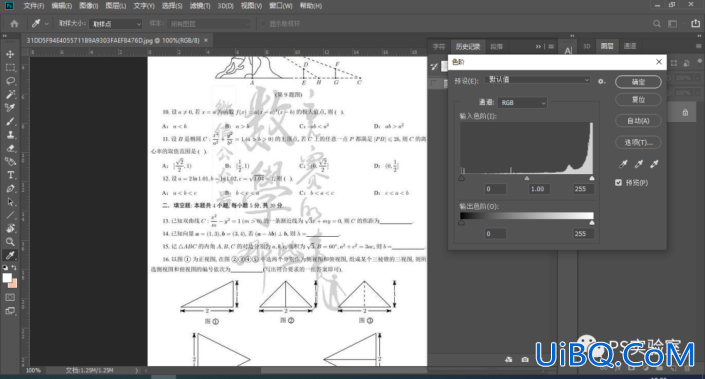Image resolution: width=705 pixels, height=379 pixels.
Task: Toggle the 预览 preview checkbox
Action: (618, 183)
